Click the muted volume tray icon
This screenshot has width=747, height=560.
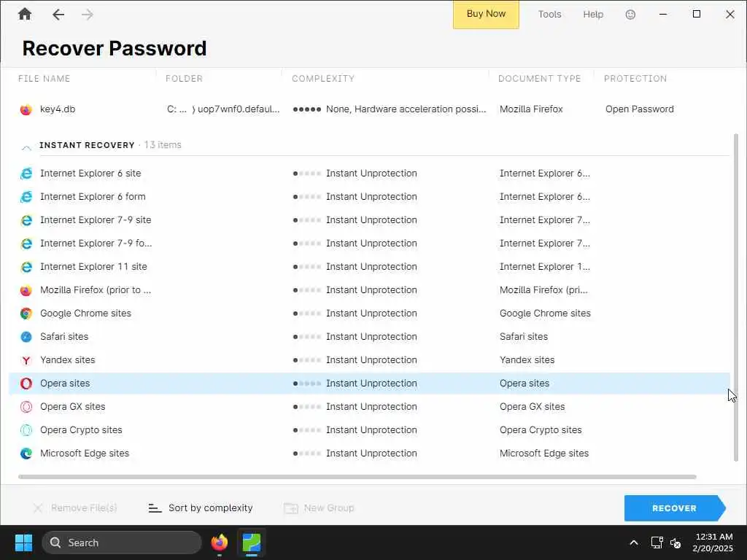point(675,542)
